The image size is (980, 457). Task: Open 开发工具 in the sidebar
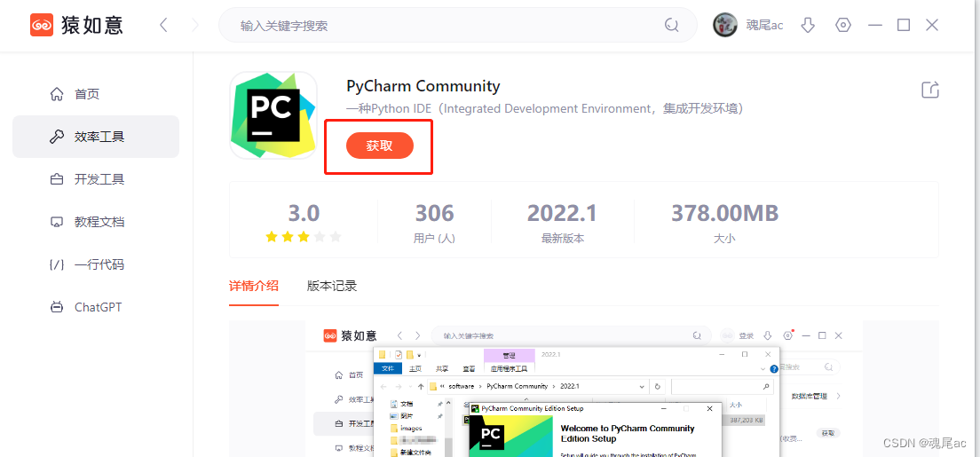(x=96, y=179)
